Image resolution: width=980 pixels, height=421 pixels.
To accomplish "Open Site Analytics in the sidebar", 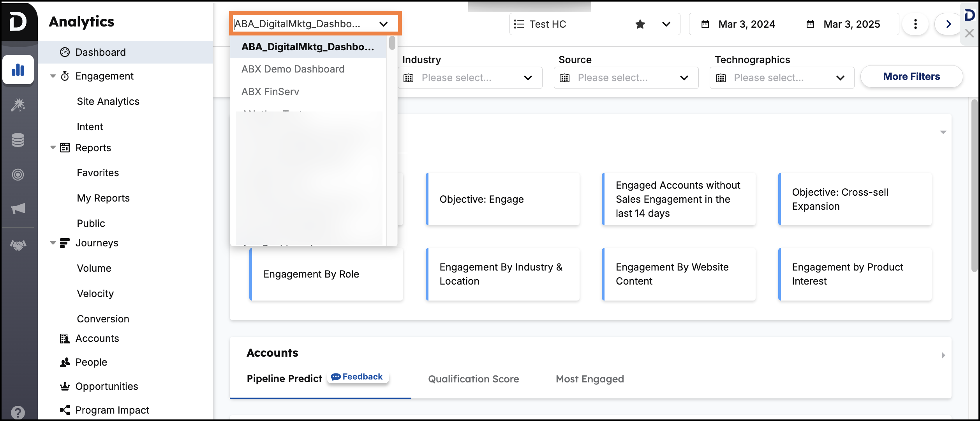I will 108,101.
